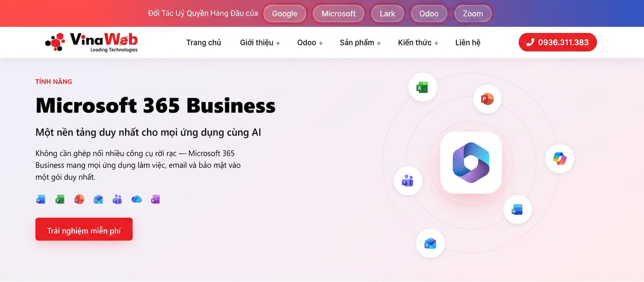Viewport: 644px width, 282px height.
Task: Expand the Kiến thức menu
Action: point(418,42)
